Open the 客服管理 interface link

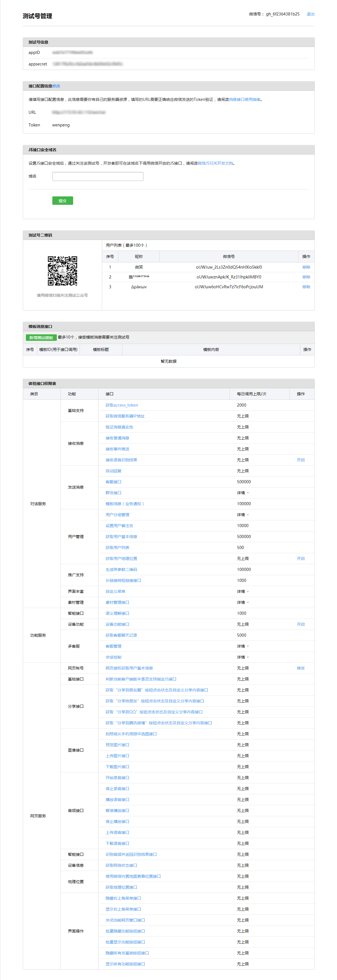[x=113, y=646]
